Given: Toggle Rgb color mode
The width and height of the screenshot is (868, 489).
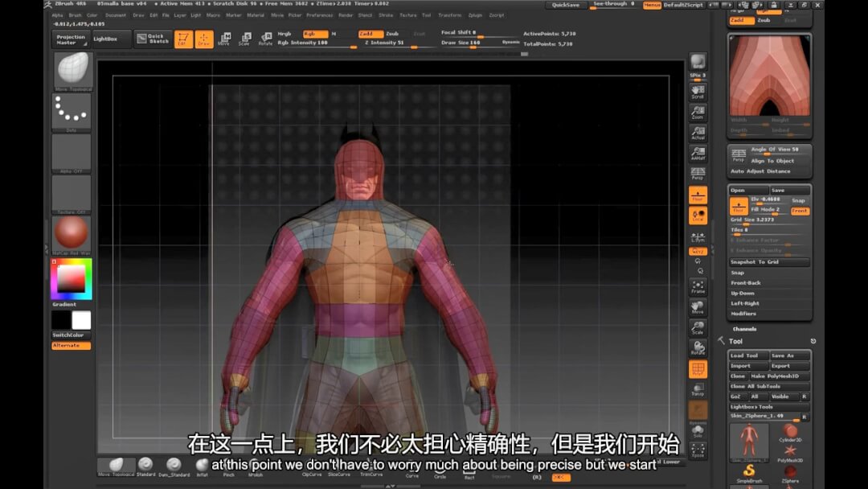Looking at the screenshot, I should coord(315,34).
